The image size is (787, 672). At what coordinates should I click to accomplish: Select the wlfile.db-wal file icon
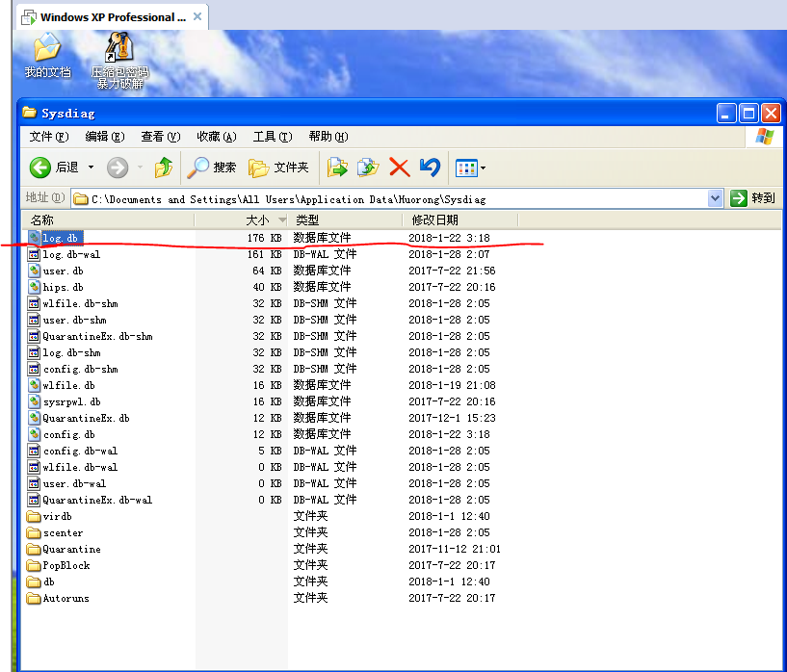pyautogui.click(x=34, y=467)
